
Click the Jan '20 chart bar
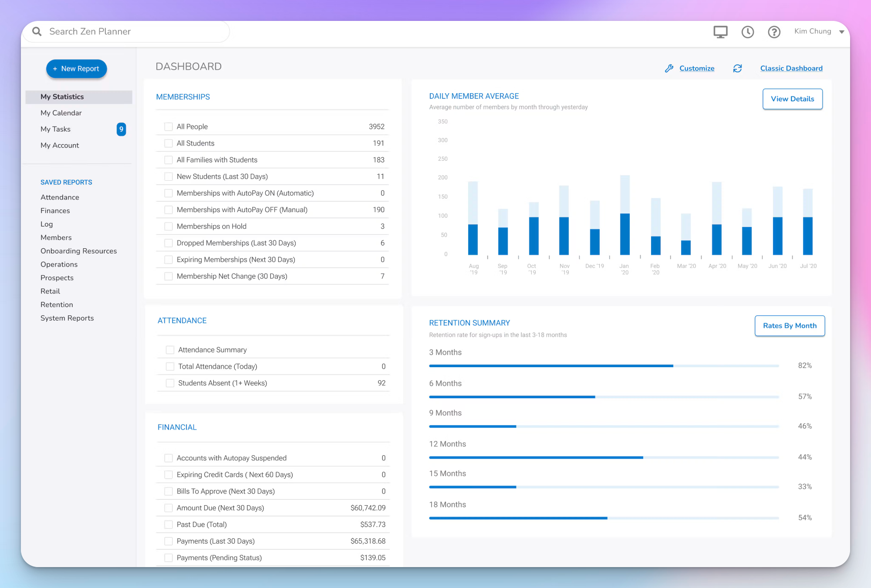coord(625,215)
